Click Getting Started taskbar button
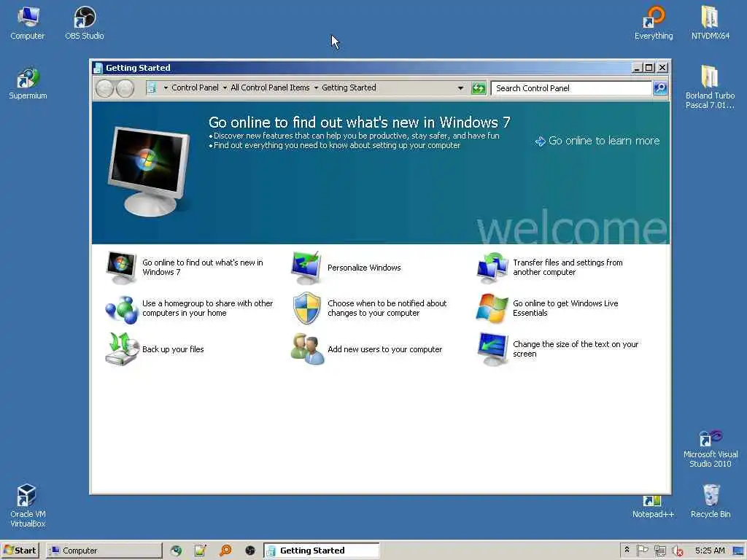The image size is (747, 560). pos(322,551)
